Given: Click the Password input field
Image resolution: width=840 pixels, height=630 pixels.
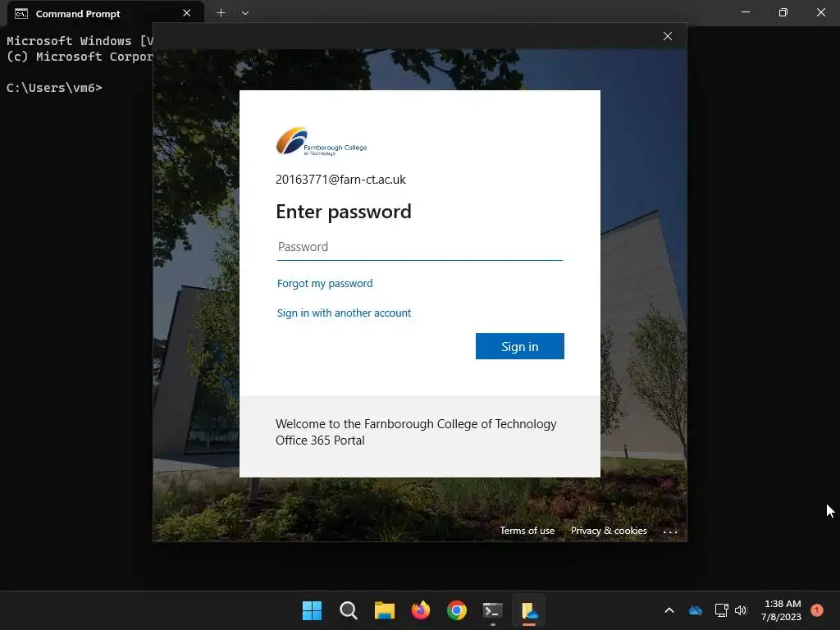Looking at the screenshot, I should [x=419, y=247].
